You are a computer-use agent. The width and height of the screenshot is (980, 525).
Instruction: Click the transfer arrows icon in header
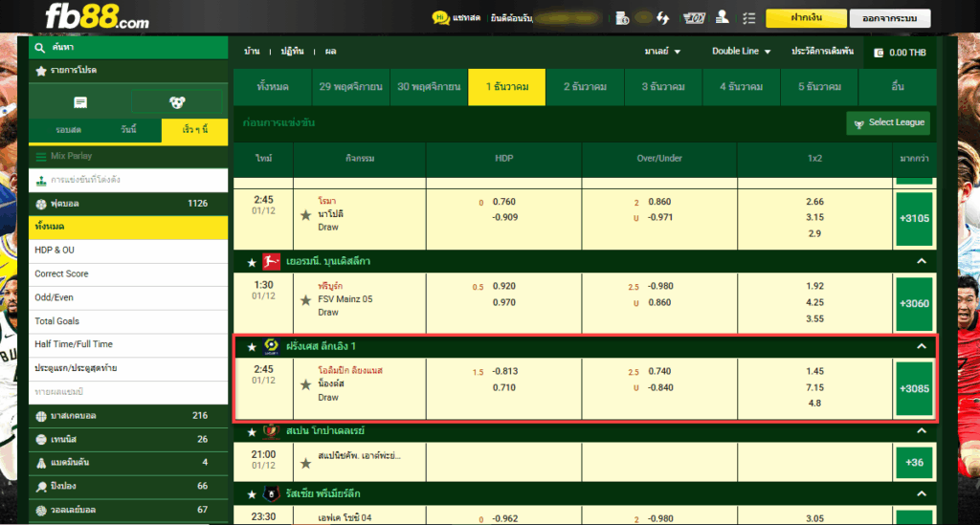point(662,18)
